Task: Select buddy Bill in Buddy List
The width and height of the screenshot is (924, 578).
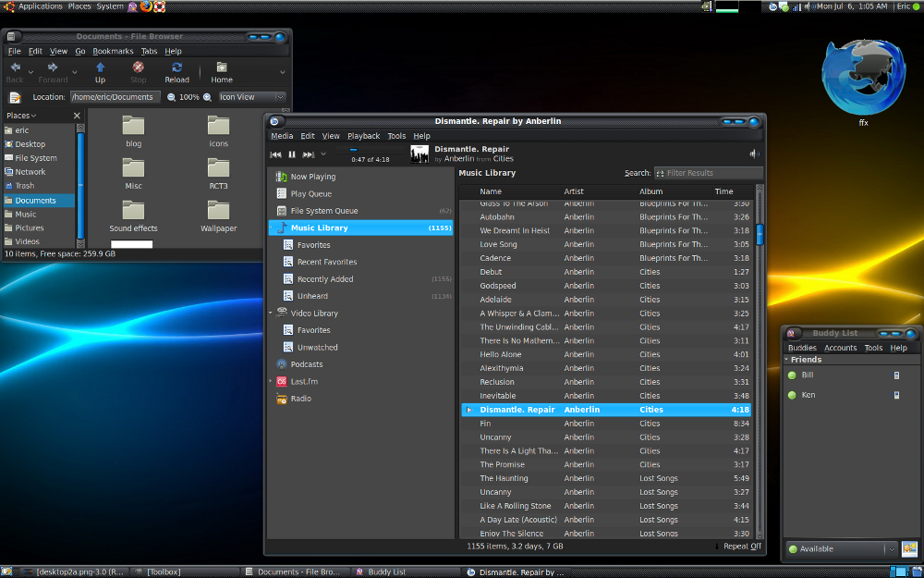Action: tap(850, 375)
